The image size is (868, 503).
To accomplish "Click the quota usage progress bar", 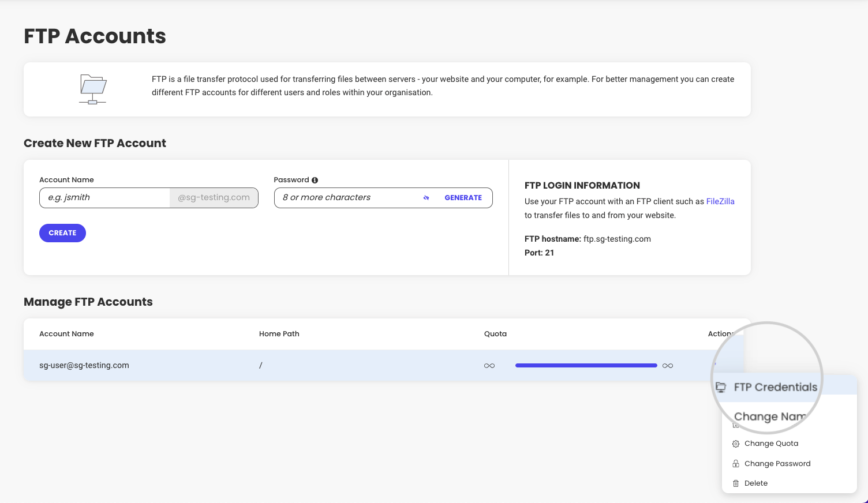I will [586, 366].
